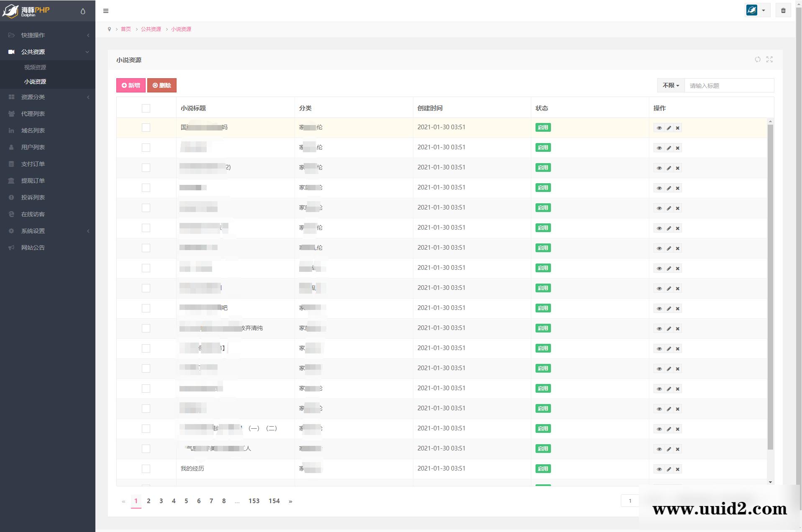This screenshot has height=532, width=802.
Task: Check the select-all checkbox in table header
Action: [x=146, y=108]
